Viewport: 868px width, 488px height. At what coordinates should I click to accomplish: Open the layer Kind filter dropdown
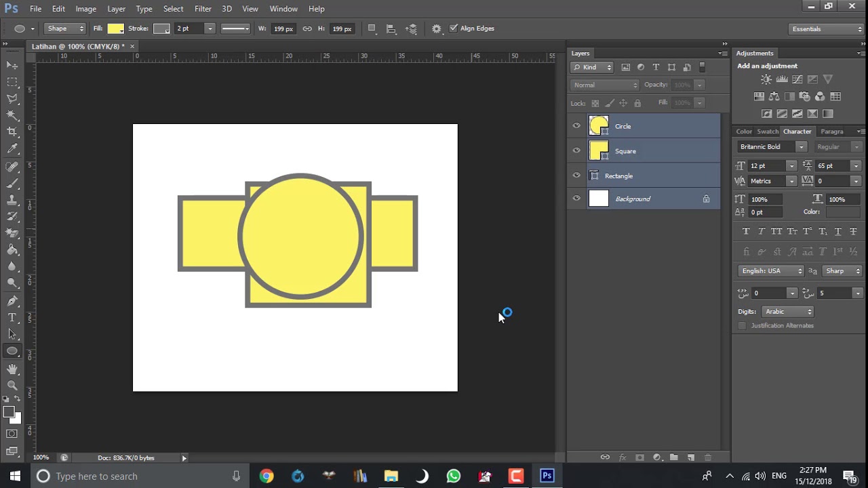pos(592,67)
